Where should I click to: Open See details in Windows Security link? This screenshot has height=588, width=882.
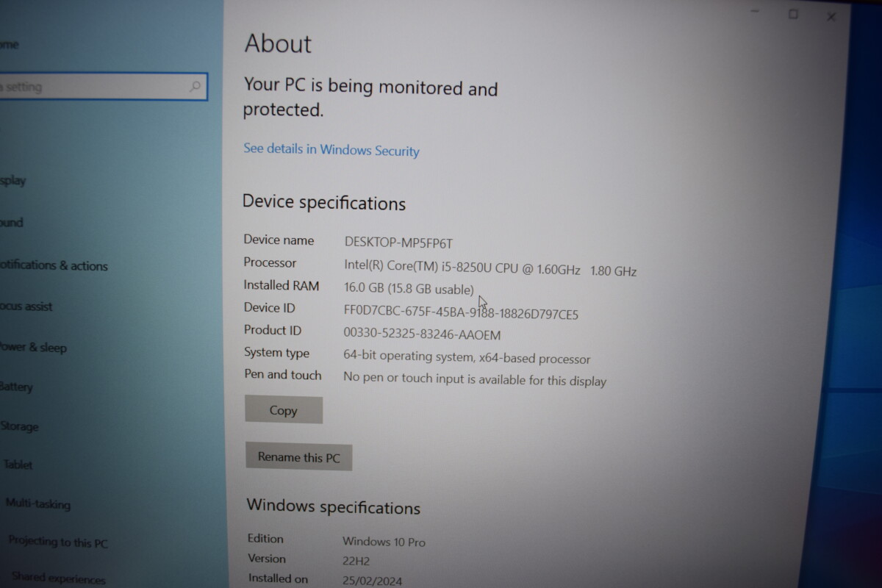pos(331,150)
